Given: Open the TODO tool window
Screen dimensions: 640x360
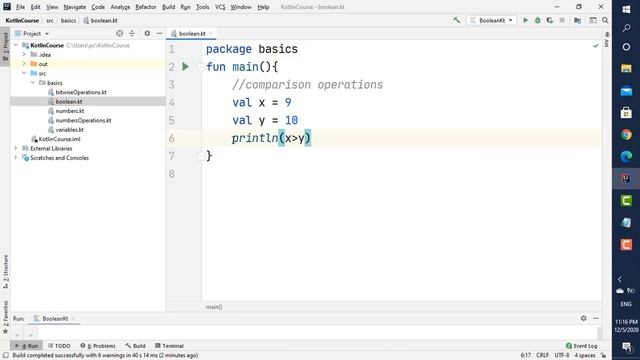Looking at the screenshot, I should tap(59, 346).
